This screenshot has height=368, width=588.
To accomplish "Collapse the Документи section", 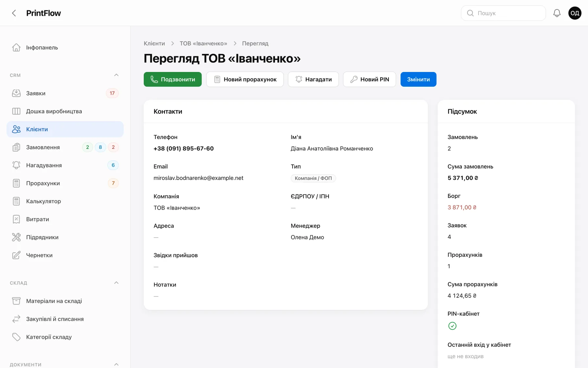I will coord(116,364).
